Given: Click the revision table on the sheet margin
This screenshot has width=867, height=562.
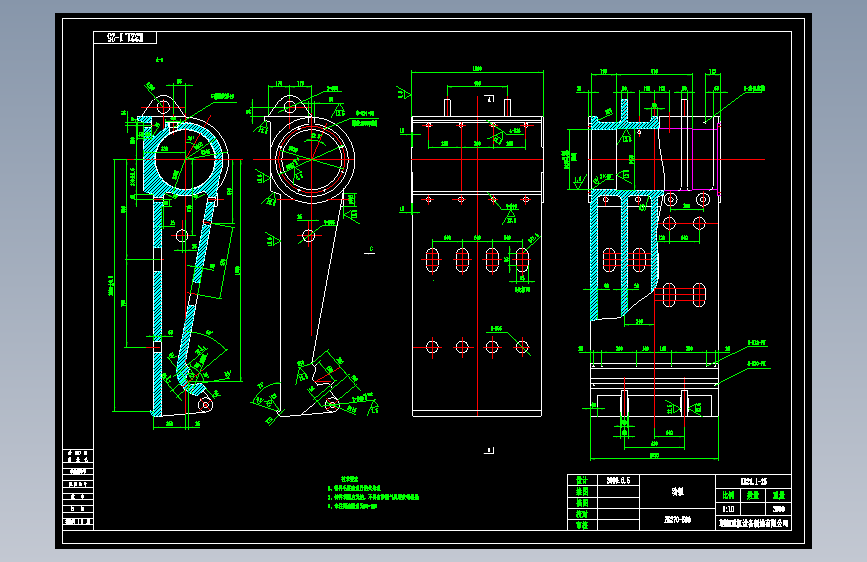Looking at the screenshot, I should tap(78, 489).
